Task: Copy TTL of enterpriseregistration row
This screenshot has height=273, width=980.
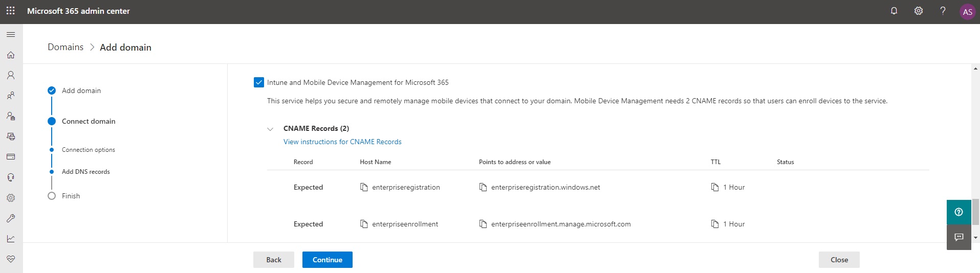Action: pos(715,187)
